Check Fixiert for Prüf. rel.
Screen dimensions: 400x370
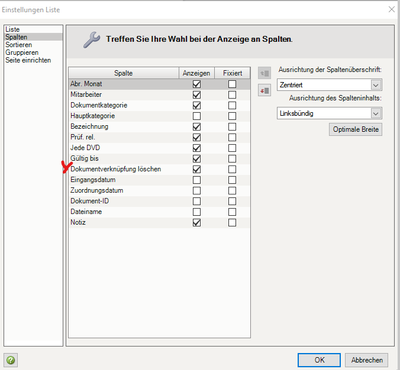pos(232,137)
